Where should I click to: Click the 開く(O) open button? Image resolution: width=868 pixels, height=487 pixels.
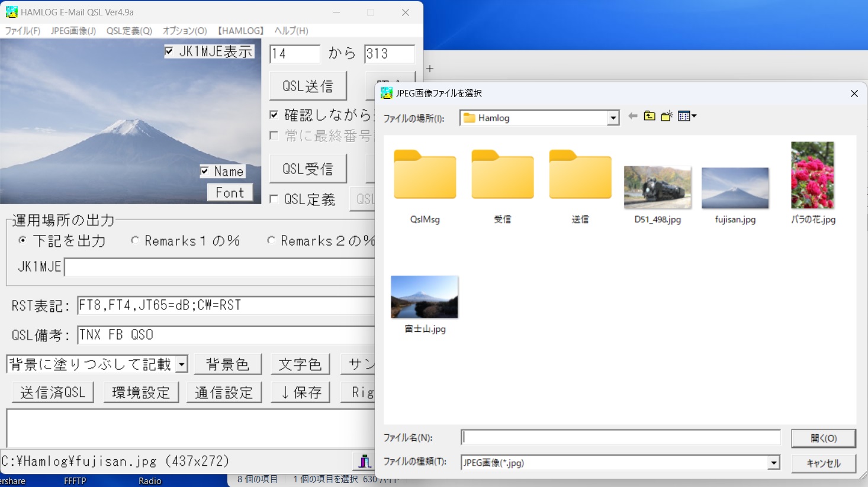click(x=823, y=438)
